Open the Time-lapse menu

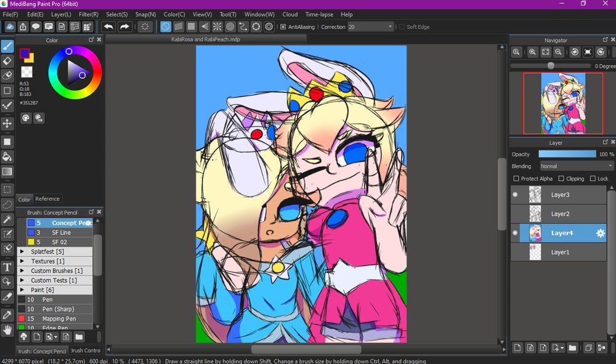click(319, 15)
